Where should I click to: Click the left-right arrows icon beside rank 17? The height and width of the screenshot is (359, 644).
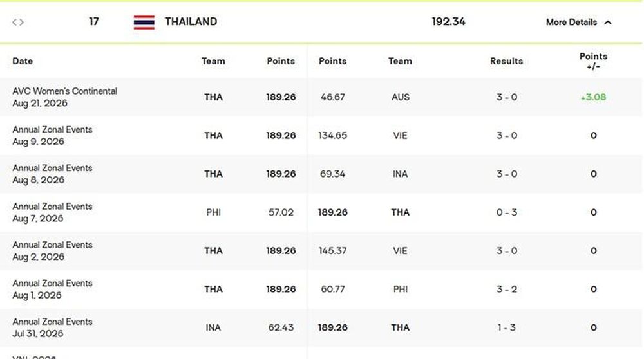(x=17, y=22)
